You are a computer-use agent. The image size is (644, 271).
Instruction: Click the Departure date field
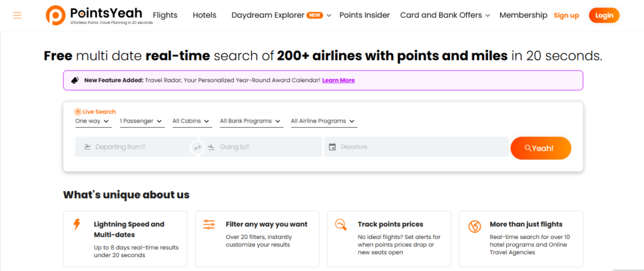coord(416,147)
